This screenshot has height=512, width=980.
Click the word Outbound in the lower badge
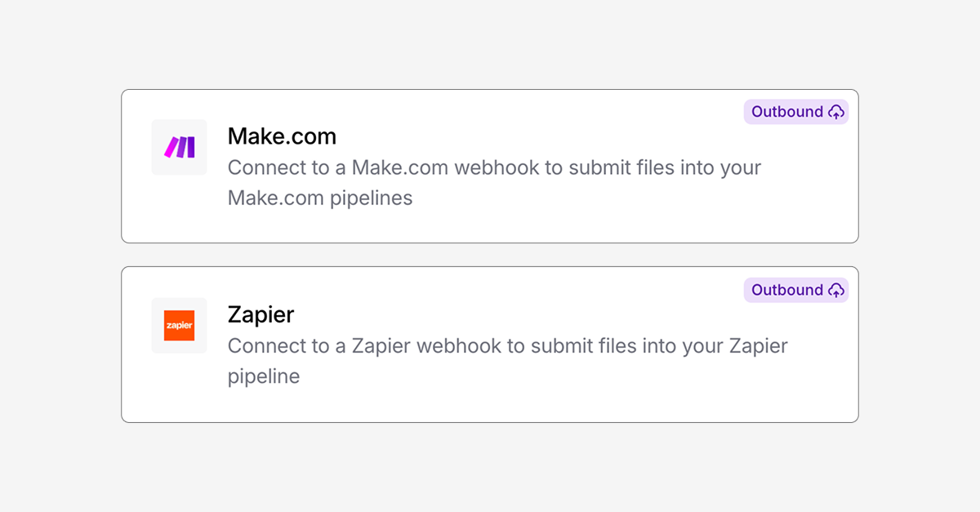tap(787, 290)
